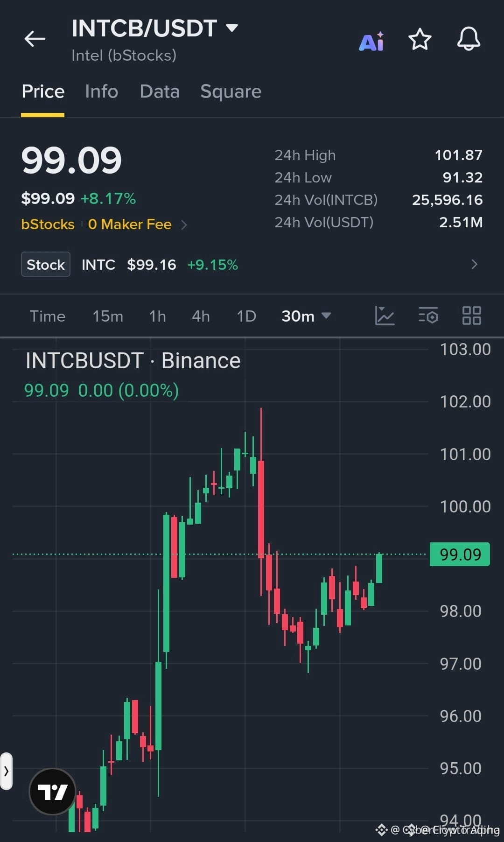Viewport: 504px width, 842px height.
Task: Click the chart legend 0.00 (0.00%) value
Action: [128, 390]
